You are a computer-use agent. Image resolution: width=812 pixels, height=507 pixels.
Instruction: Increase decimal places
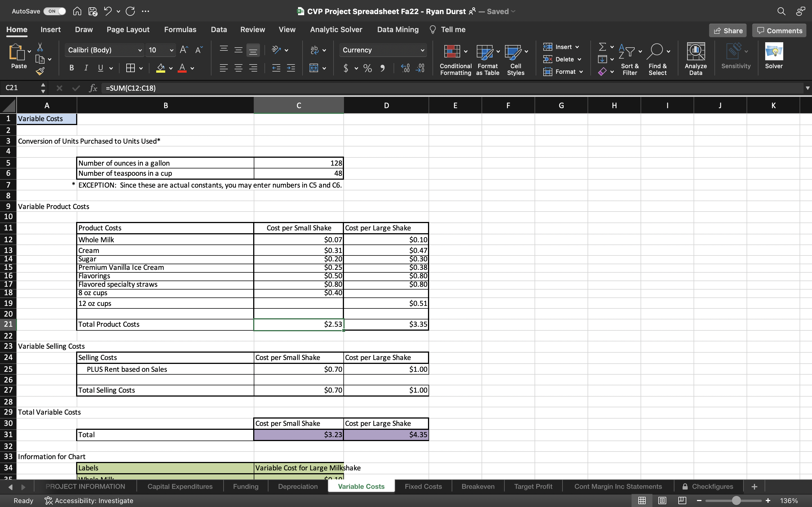click(405, 68)
